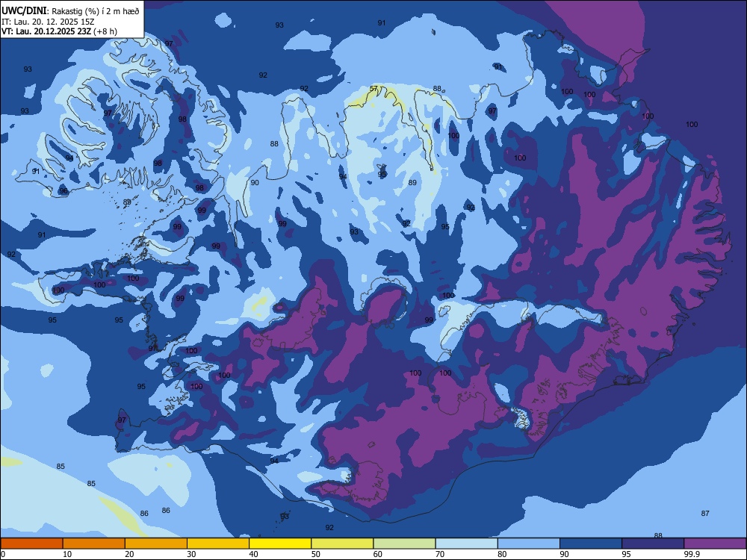Click the '87' humidity value over southeast ocean
Screen dimensions: 747x560
[x=705, y=514]
